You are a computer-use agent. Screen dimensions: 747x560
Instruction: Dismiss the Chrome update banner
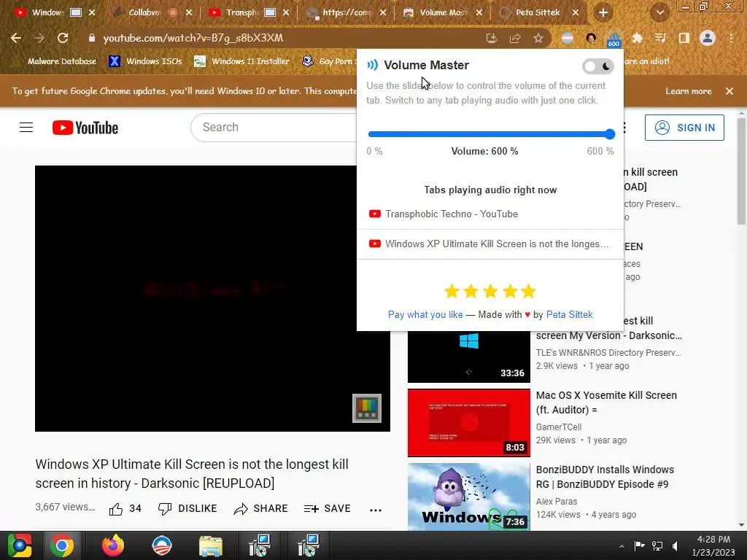click(x=729, y=91)
